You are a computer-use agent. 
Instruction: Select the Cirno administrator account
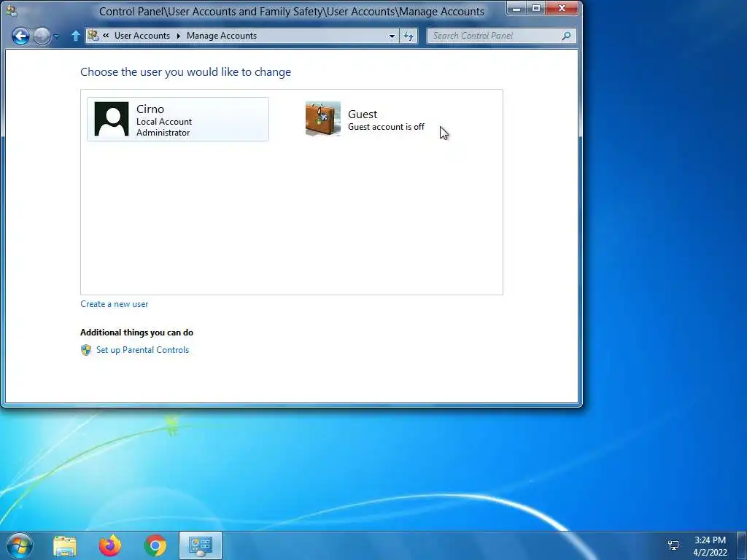pyautogui.click(x=178, y=119)
